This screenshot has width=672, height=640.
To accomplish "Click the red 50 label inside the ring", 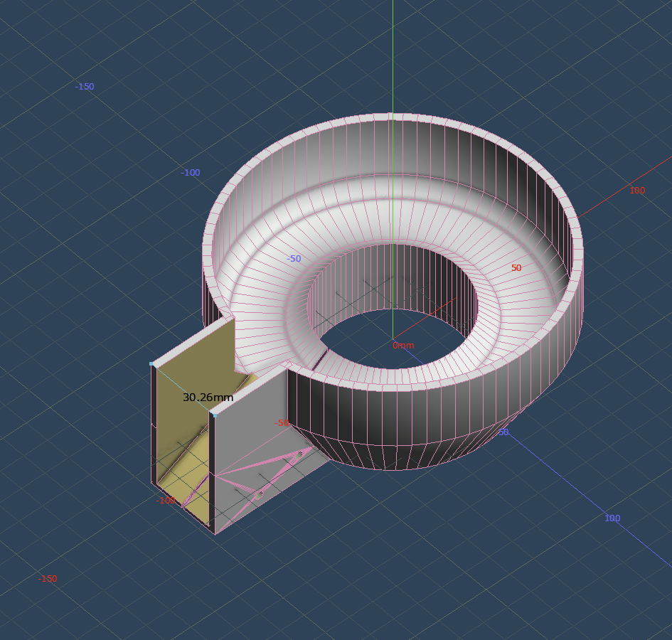I will coord(516,268).
